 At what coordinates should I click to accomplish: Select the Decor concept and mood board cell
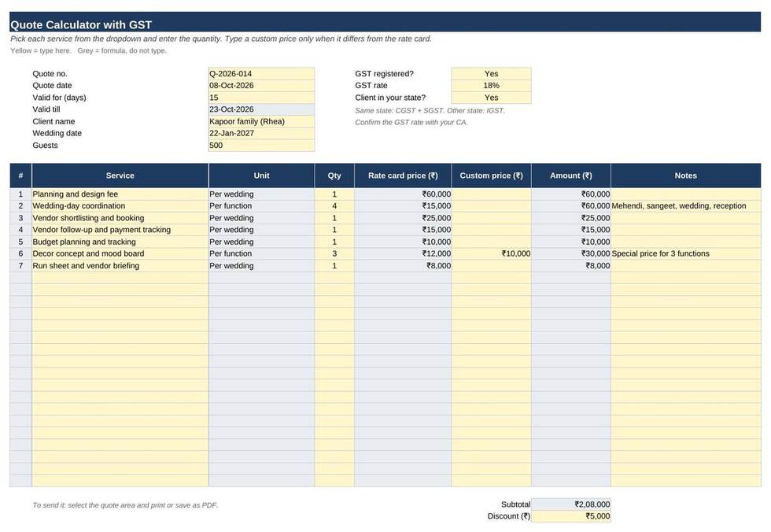(120, 253)
